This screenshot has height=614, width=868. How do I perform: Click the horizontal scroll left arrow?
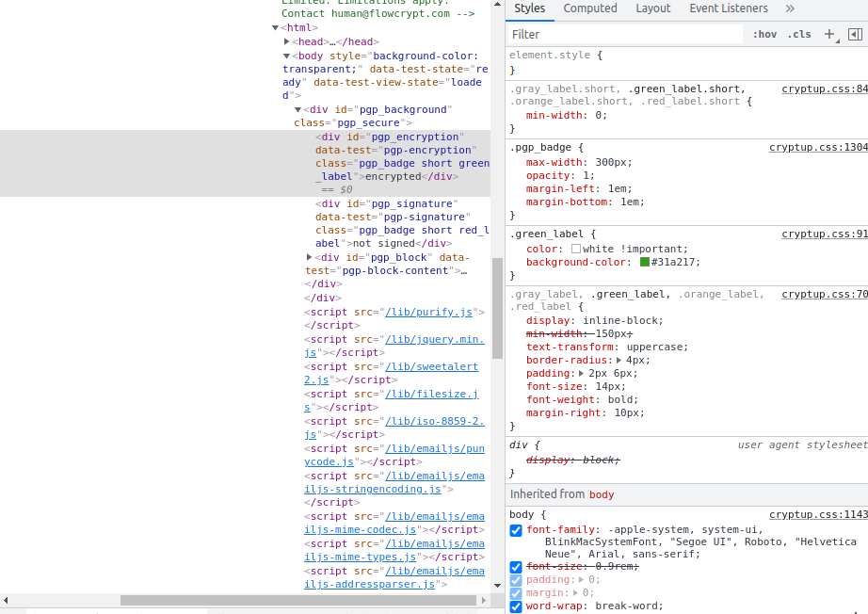[x=6, y=601]
